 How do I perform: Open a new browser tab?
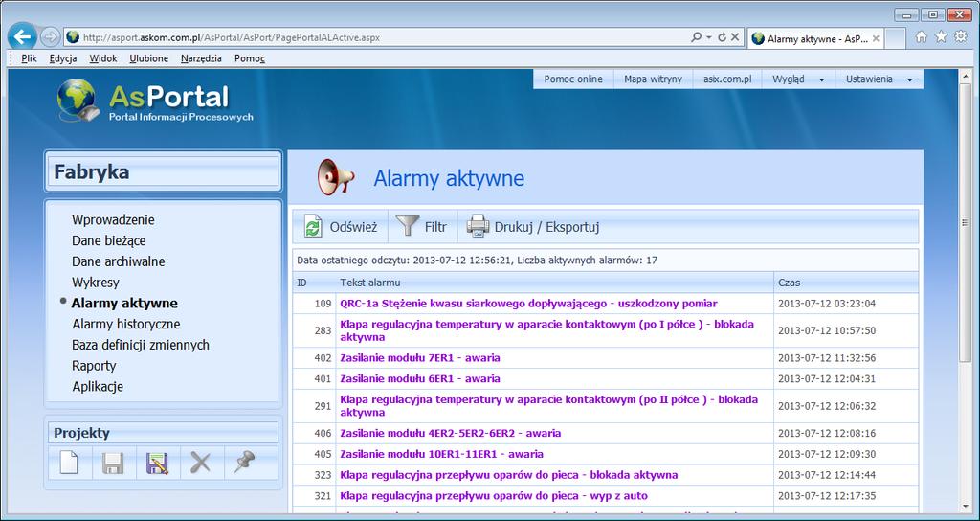coord(895,38)
